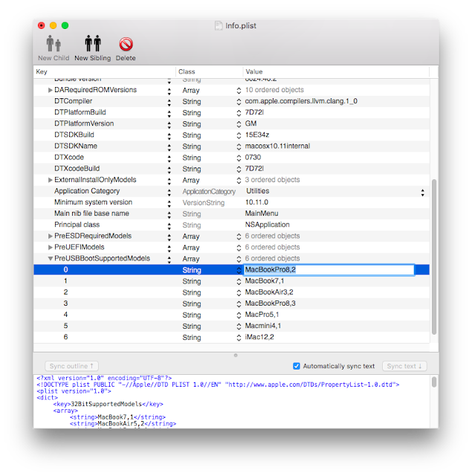Expand the ExternalInstallOnlyModels array
This screenshot has height=476, width=472.
point(50,180)
